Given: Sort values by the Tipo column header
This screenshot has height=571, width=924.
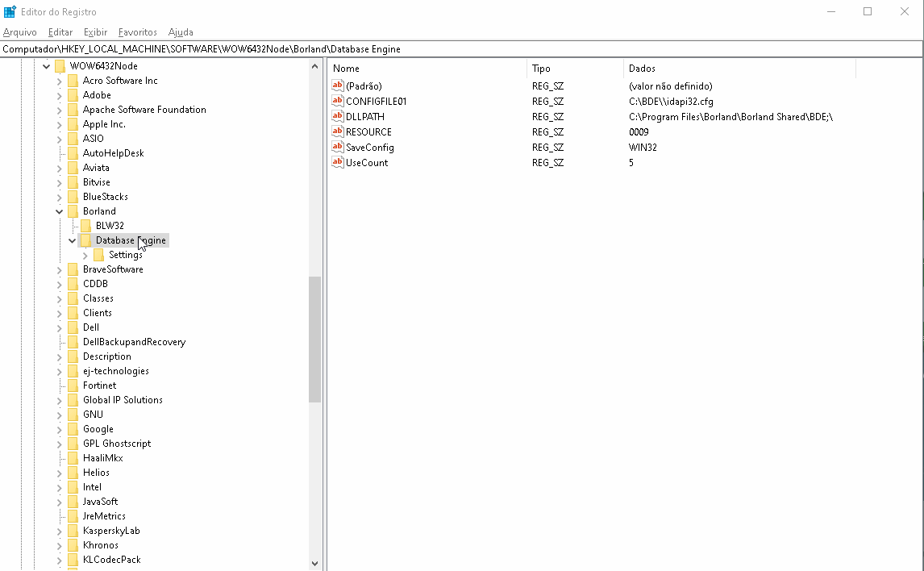Looking at the screenshot, I should (x=575, y=69).
